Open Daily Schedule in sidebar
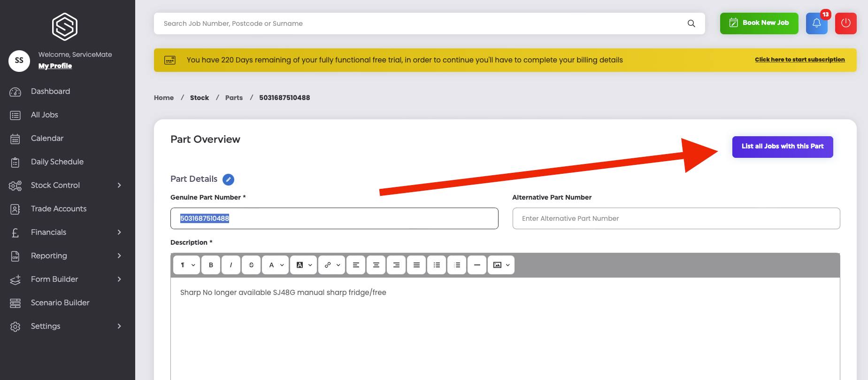The image size is (868, 380). 57,162
